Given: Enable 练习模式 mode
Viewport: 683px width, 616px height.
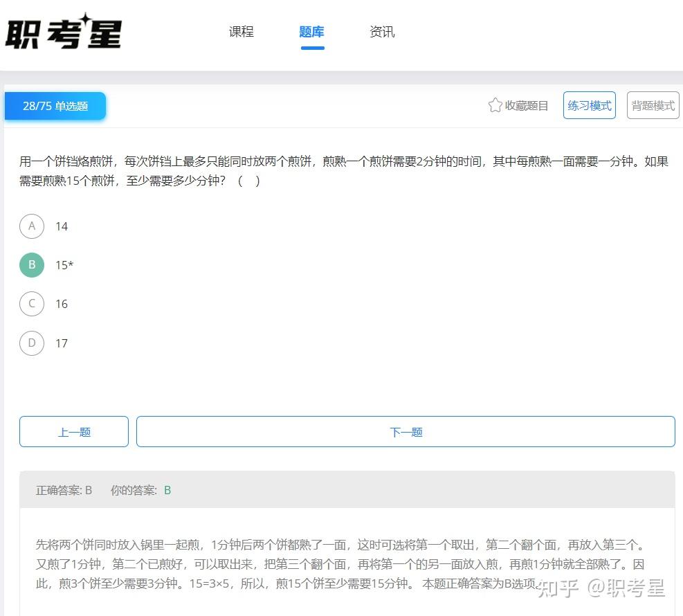Looking at the screenshot, I should click(589, 105).
